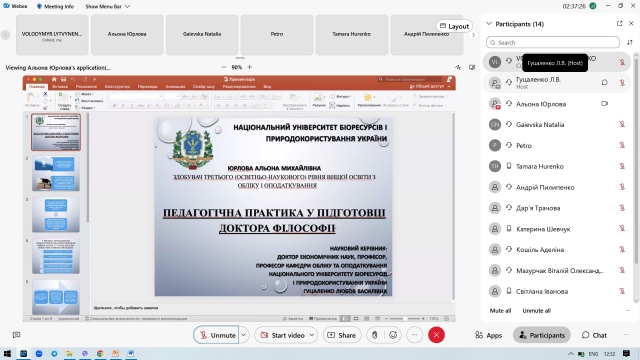Viewport: 640px width, 360px height.
Task: Toggle mute icon for Катерина Шевчук
Action: pos(622,229)
